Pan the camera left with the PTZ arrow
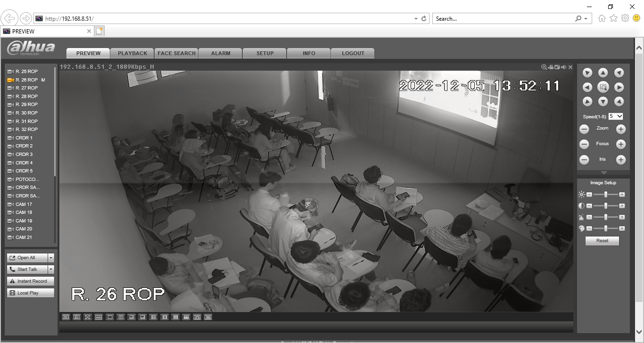644x343 pixels. coord(587,87)
